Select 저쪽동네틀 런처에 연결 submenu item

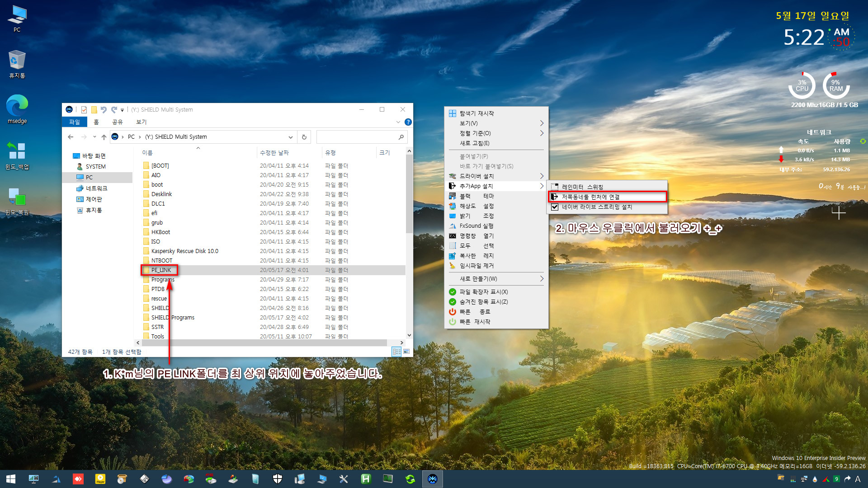608,197
